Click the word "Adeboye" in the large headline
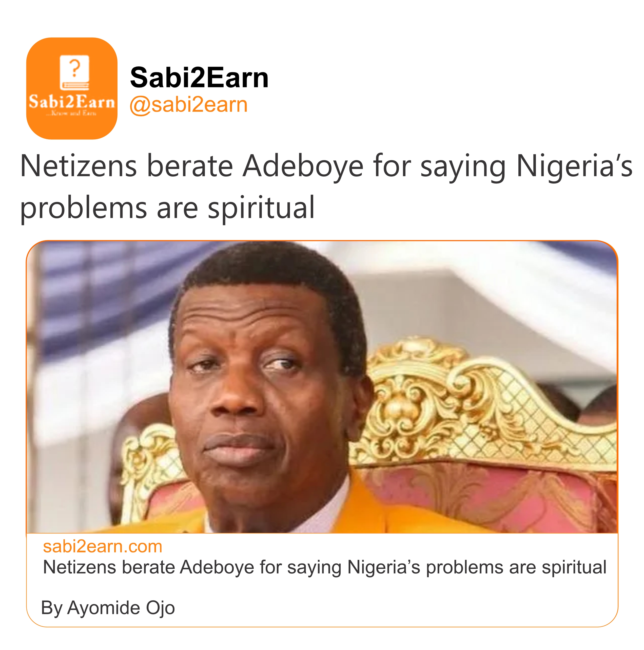644x650 pixels. coord(303,166)
